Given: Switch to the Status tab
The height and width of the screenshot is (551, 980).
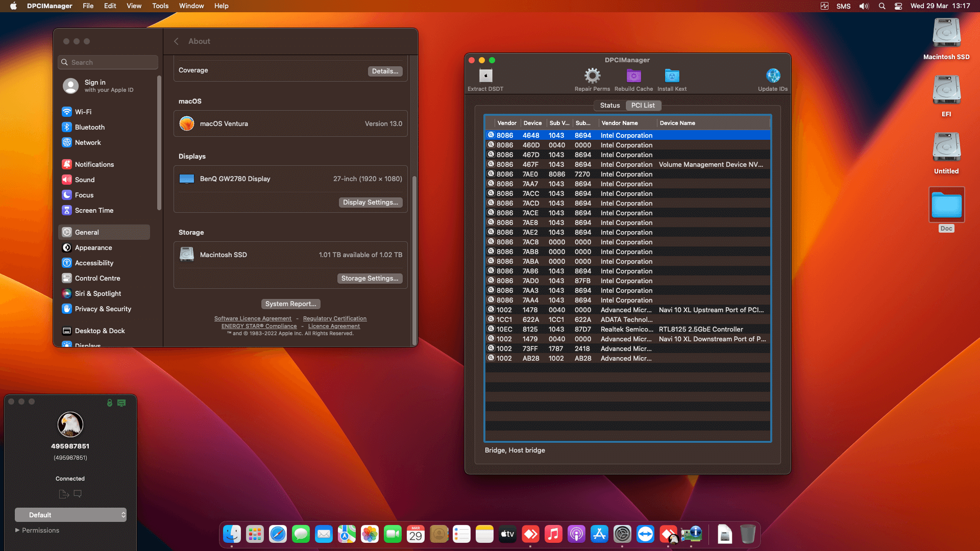Looking at the screenshot, I should 609,106.
